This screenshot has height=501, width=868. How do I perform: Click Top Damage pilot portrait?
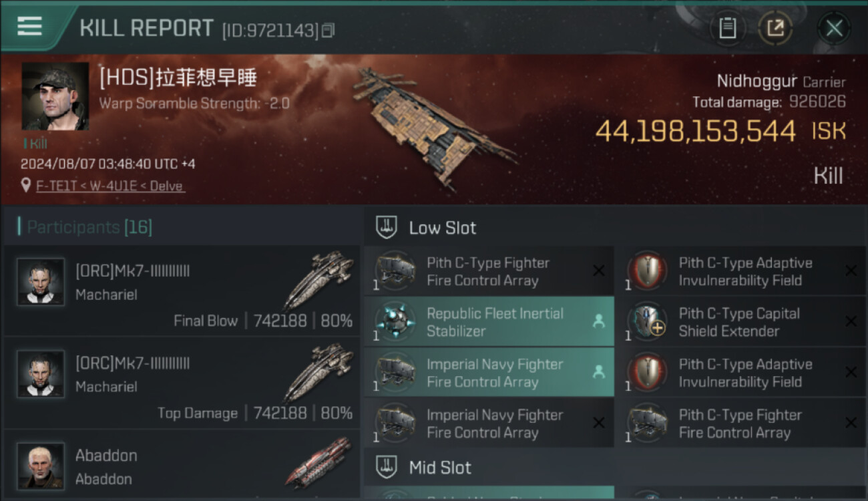coord(41,374)
